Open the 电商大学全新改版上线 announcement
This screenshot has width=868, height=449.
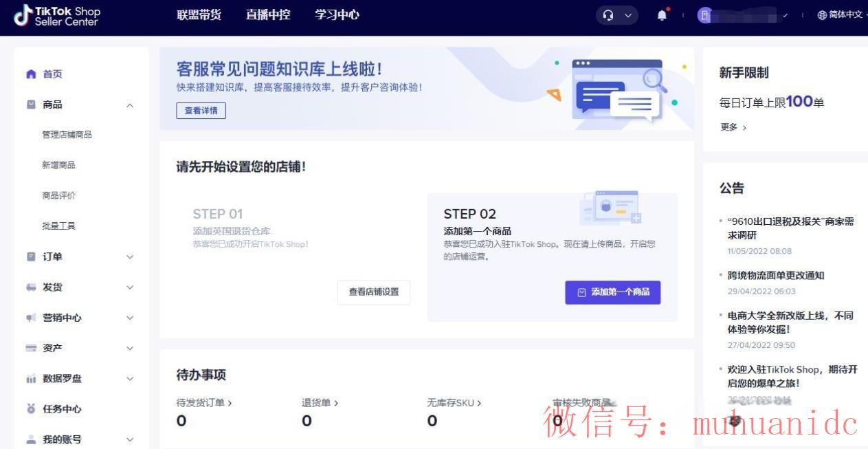coord(790,322)
